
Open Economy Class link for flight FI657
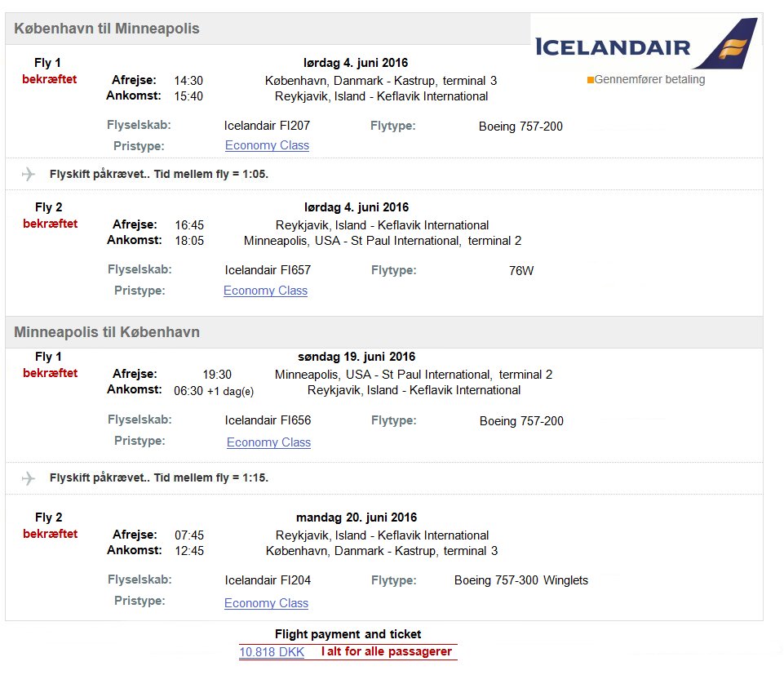(x=265, y=291)
